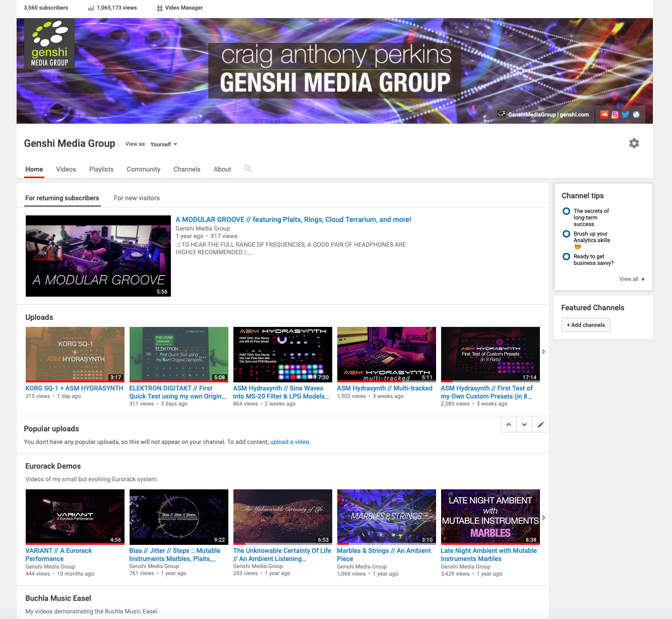Click the '1,065,173 views' count text
Screen dimensions: 672x619
tap(117, 8)
